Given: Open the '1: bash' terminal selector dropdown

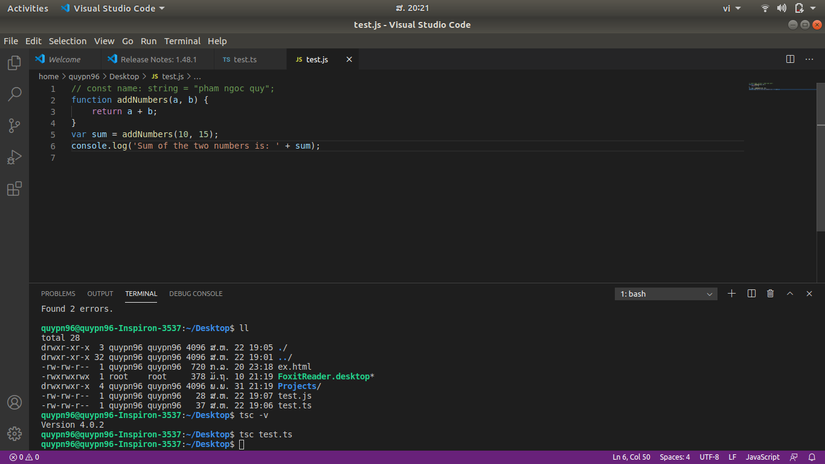Looking at the screenshot, I should point(666,294).
